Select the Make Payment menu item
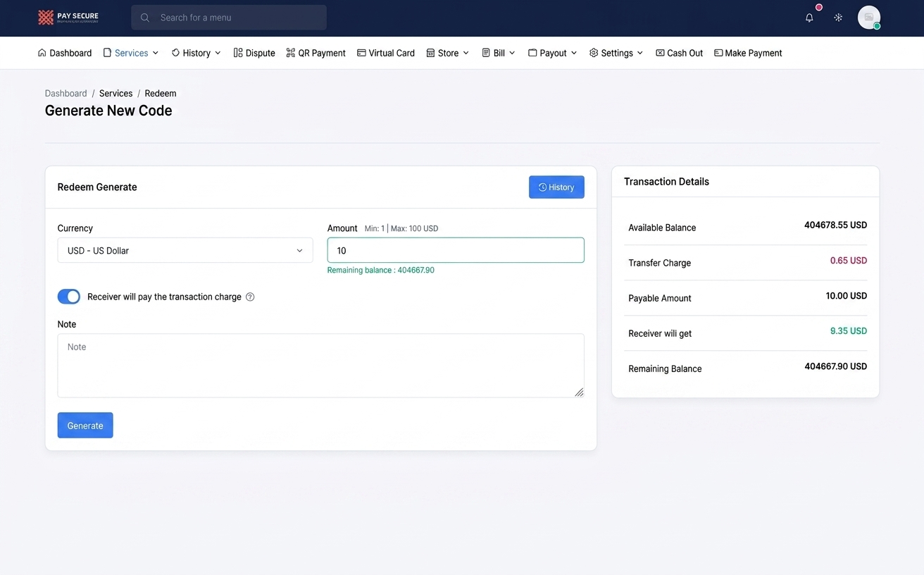Viewport: 924px width, 575px height. point(748,53)
